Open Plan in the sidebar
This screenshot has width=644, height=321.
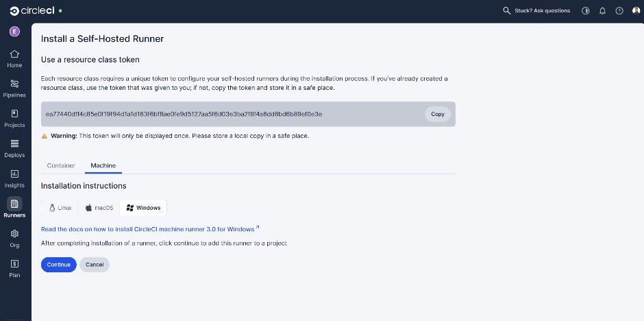[14, 269]
